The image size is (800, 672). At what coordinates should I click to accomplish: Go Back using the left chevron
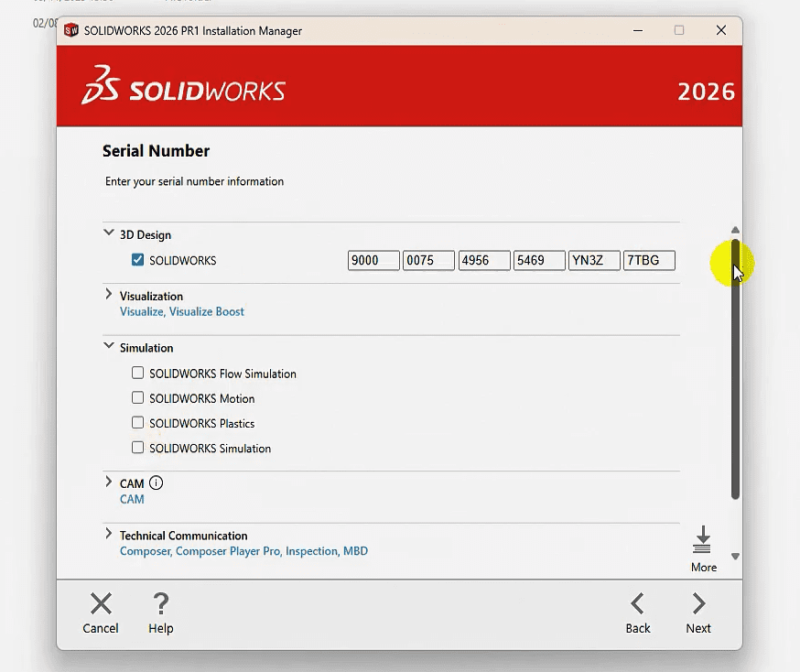637,603
